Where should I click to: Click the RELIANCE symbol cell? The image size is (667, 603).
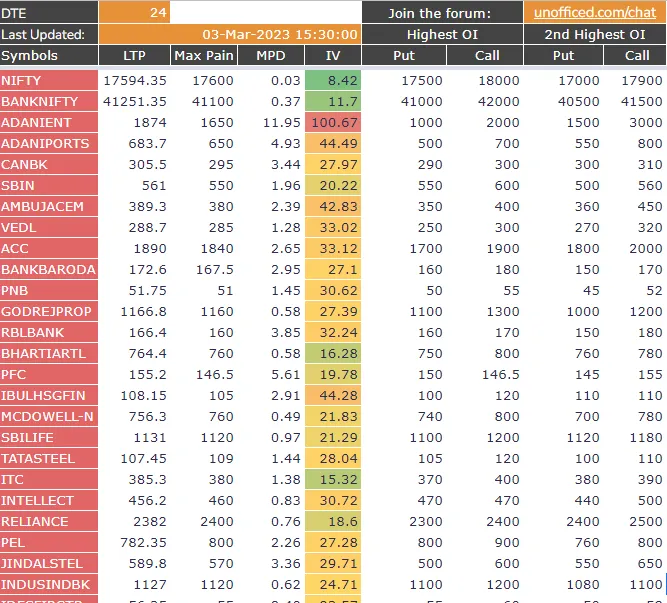49,521
